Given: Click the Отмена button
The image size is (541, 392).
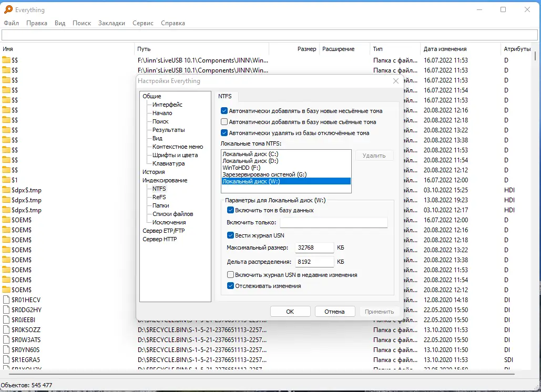Looking at the screenshot, I should tap(335, 311).
